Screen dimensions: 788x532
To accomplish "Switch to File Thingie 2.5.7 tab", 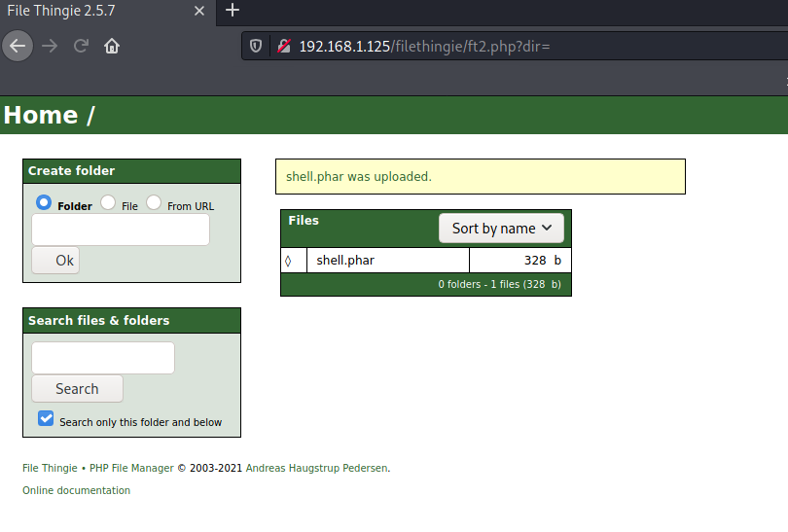I will (x=88, y=11).
